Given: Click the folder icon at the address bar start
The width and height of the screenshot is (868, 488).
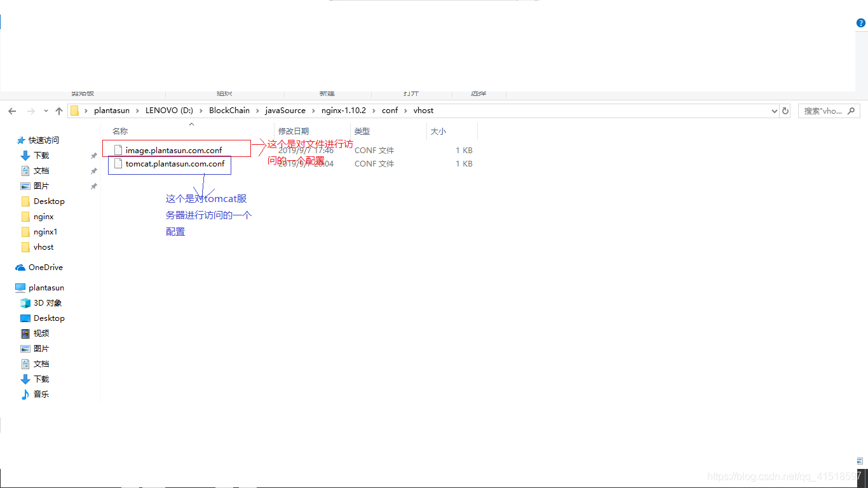Looking at the screenshot, I should click(x=74, y=111).
